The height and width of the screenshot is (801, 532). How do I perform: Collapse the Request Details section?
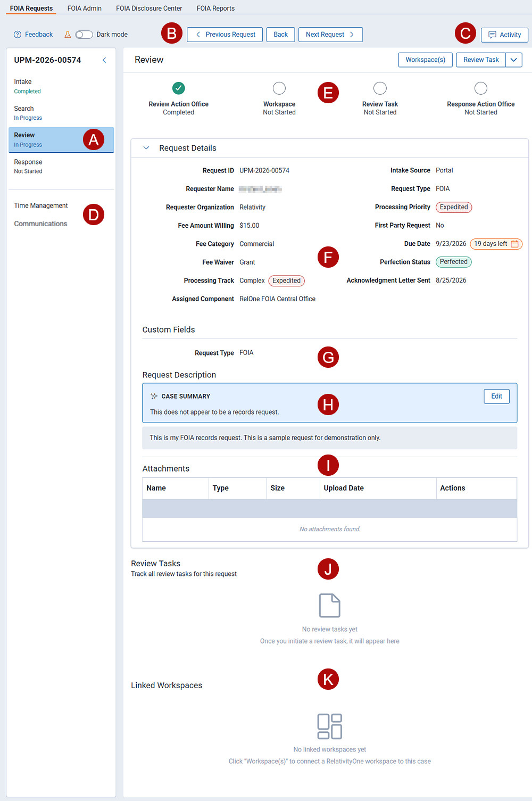[146, 148]
